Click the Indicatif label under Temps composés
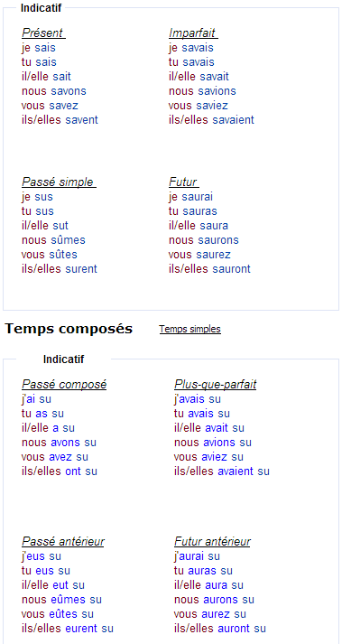Screen dimensions: 342x644 64,359
